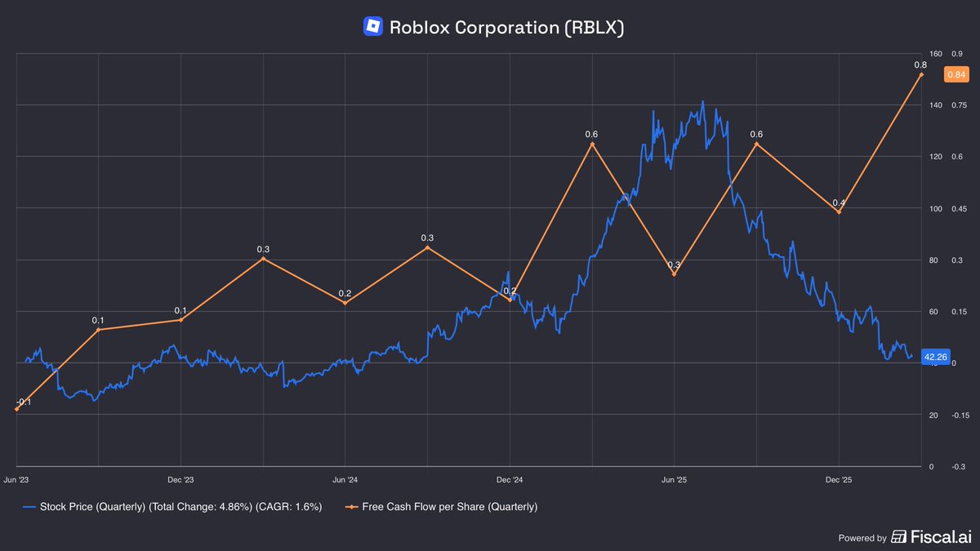Image resolution: width=980 pixels, height=551 pixels.
Task: Toggle the Free Cash Flow per Share legend entry
Action: [x=441, y=507]
